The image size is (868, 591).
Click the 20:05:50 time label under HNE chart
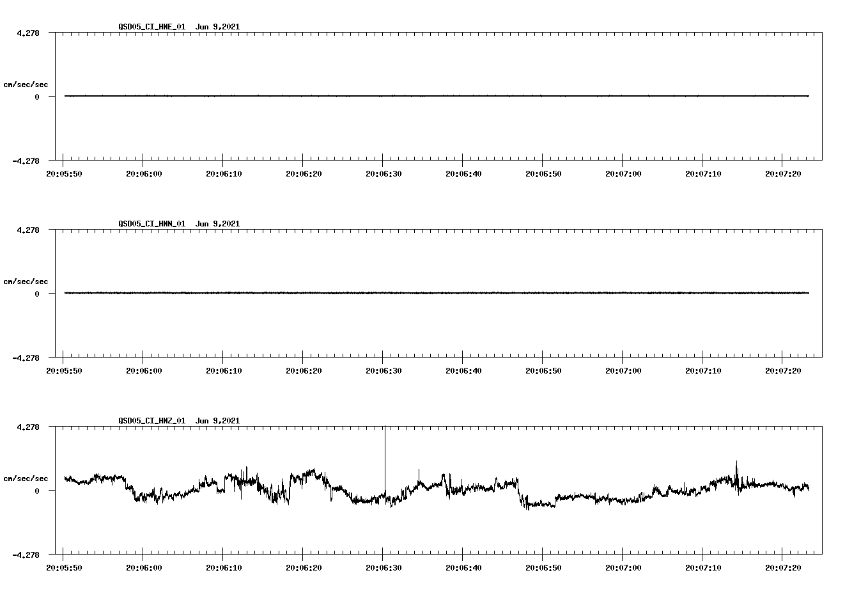coord(64,173)
